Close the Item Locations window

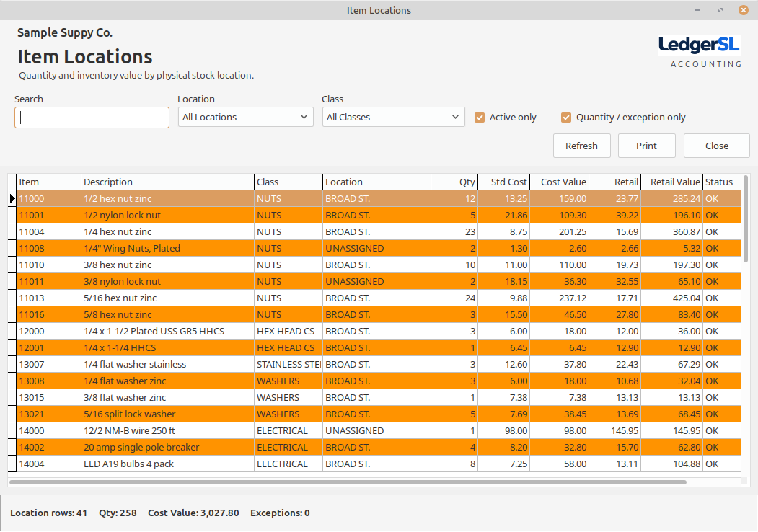pyautogui.click(x=744, y=10)
